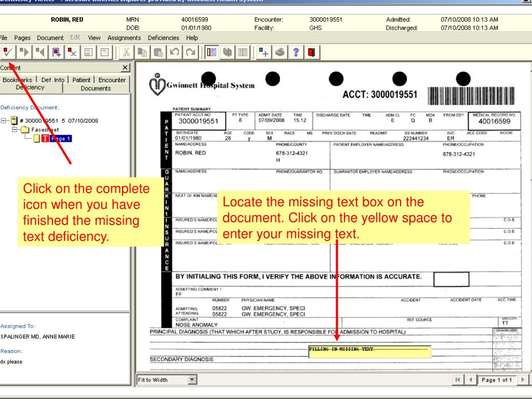Collapse the Facesheet folder node
The height and width of the screenshot is (399, 532).
pyautogui.click(x=15, y=129)
